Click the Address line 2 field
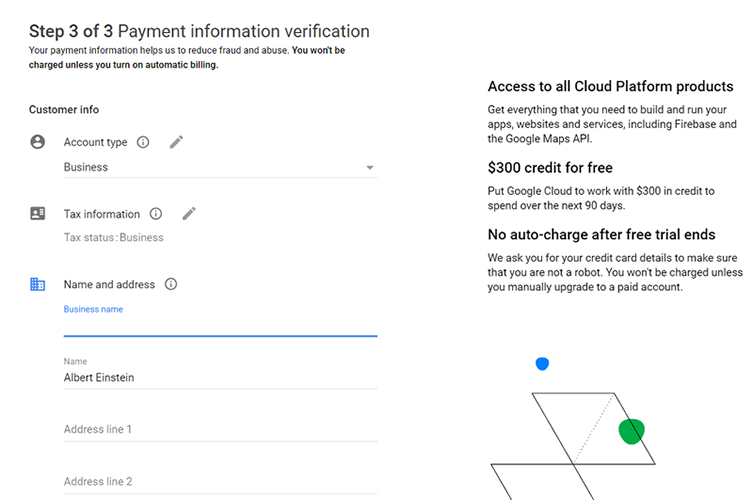The width and height of the screenshot is (753, 500). point(220,482)
